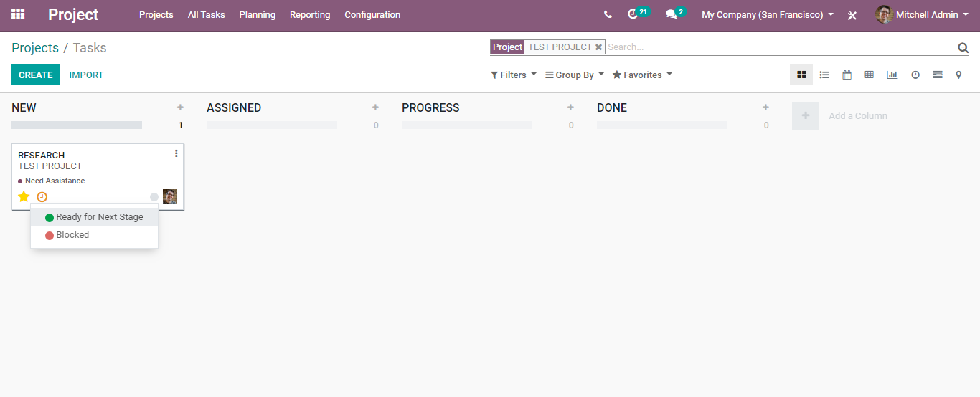Open the RESEARCH task card title
Viewport: 980px width, 397px height.
tap(41, 155)
